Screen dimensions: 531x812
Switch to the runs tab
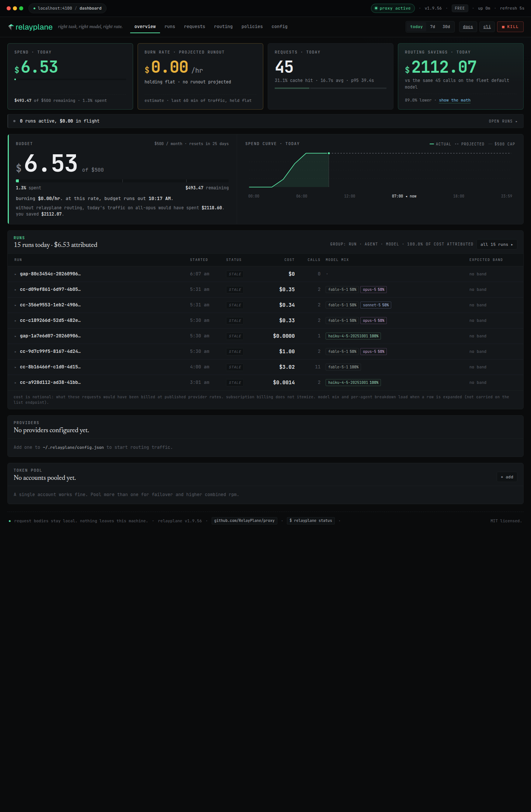pos(170,27)
